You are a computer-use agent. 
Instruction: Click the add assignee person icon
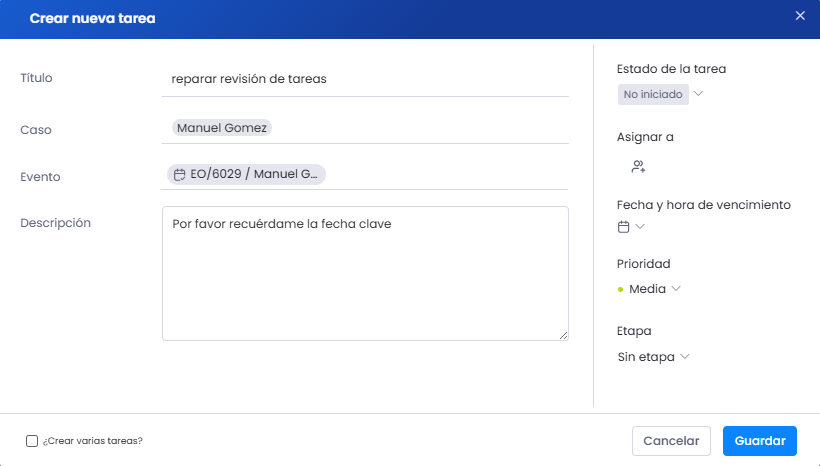point(639,167)
